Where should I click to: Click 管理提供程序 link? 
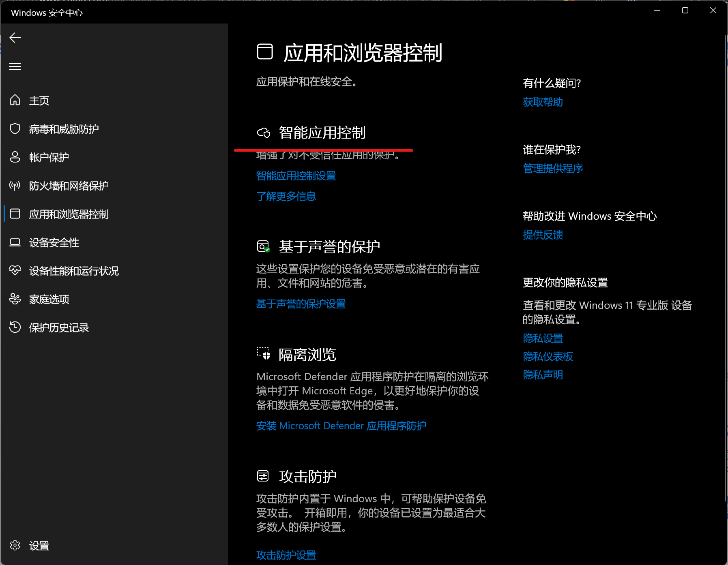pyautogui.click(x=553, y=169)
